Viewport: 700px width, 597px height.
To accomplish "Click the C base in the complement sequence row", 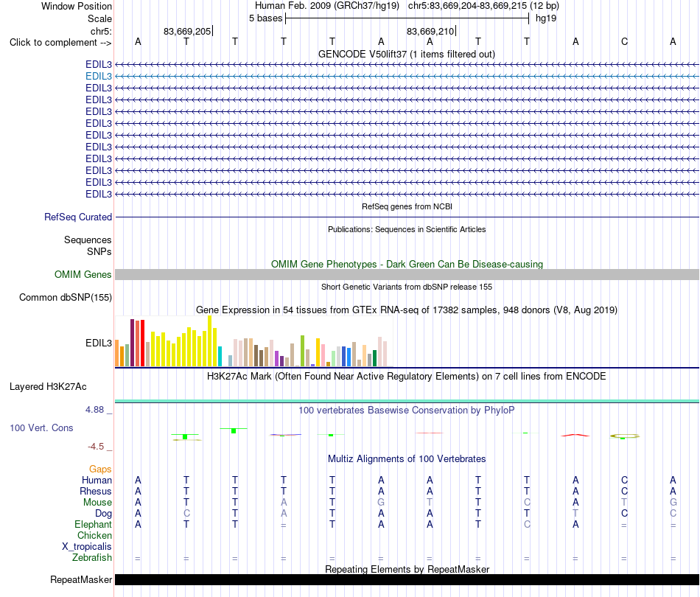I will (x=624, y=42).
